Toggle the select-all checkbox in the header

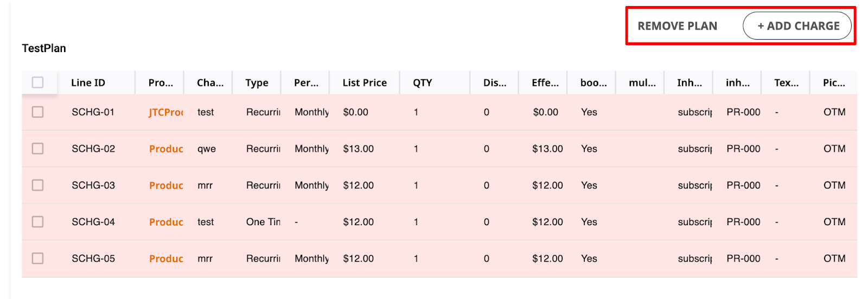(x=37, y=82)
